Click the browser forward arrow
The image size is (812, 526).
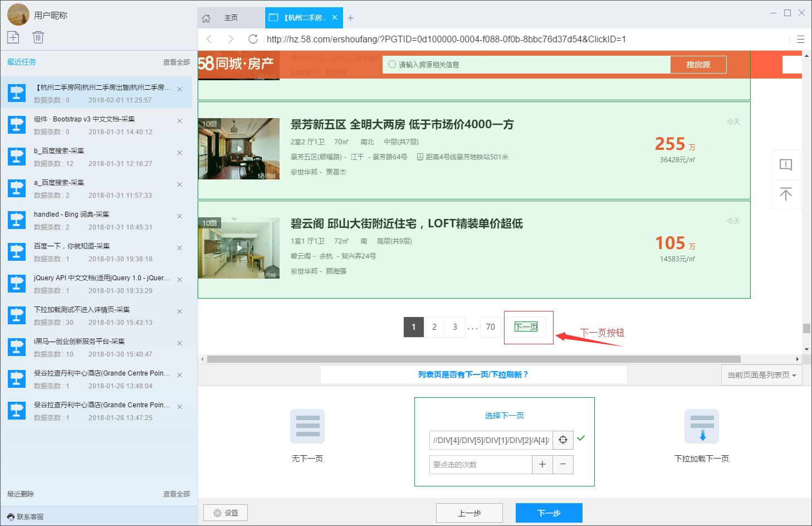(x=231, y=39)
